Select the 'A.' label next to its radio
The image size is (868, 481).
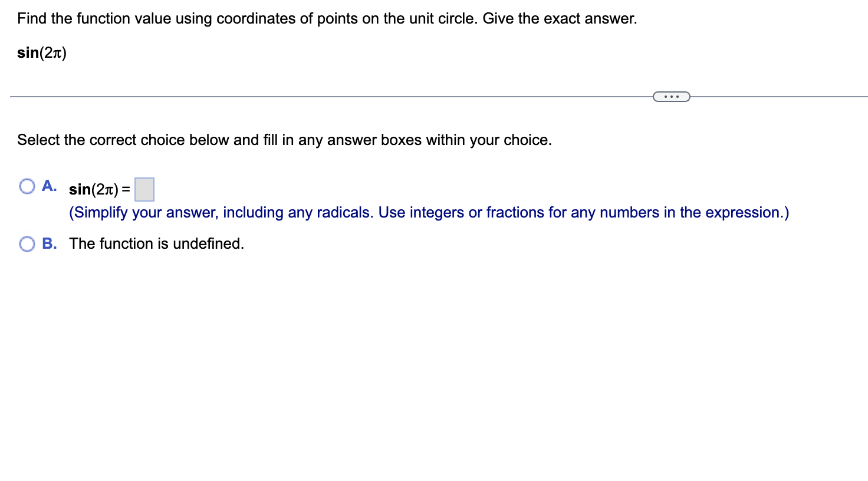point(49,186)
